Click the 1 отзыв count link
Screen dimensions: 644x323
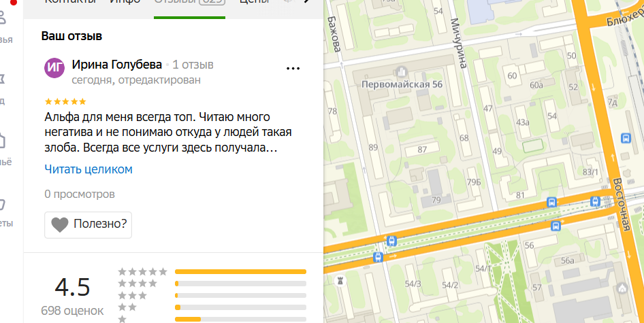click(x=193, y=65)
